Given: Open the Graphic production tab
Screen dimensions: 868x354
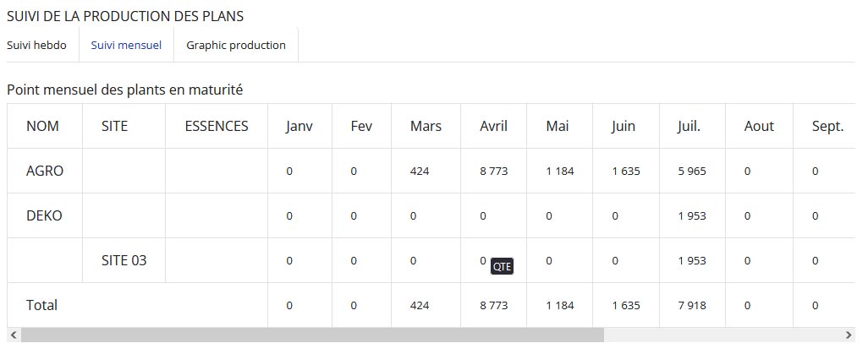Looking at the screenshot, I should 236,46.
